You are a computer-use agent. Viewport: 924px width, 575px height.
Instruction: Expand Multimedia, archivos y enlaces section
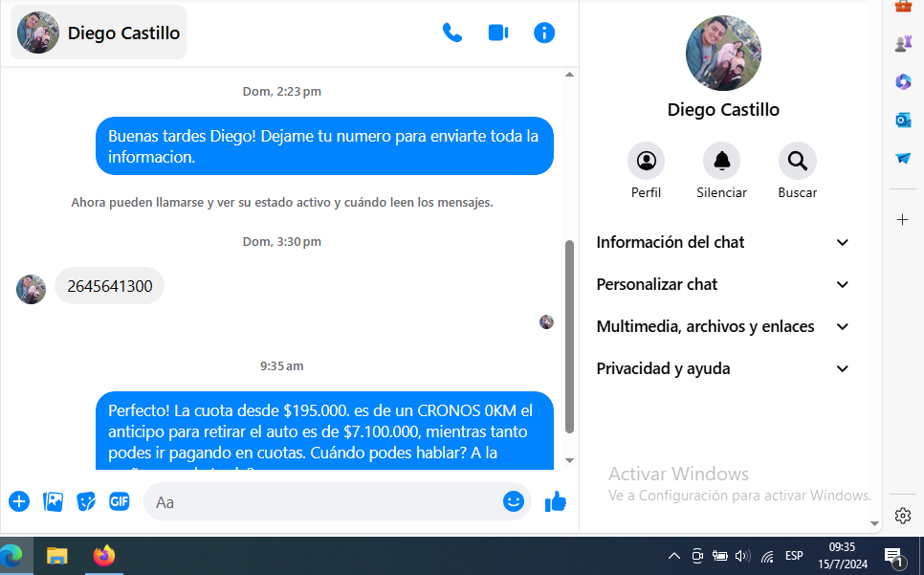click(x=723, y=326)
